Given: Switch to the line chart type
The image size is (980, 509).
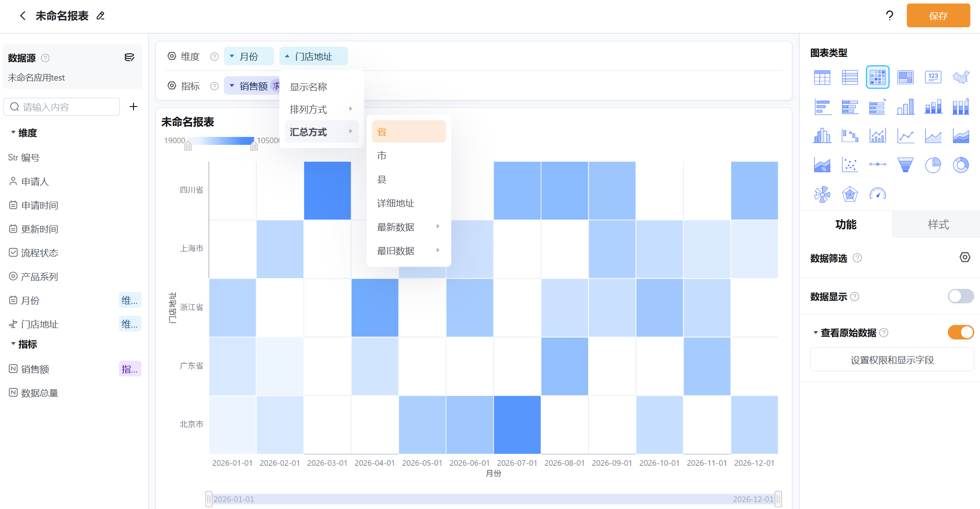Looking at the screenshot, I should point(906,136).
